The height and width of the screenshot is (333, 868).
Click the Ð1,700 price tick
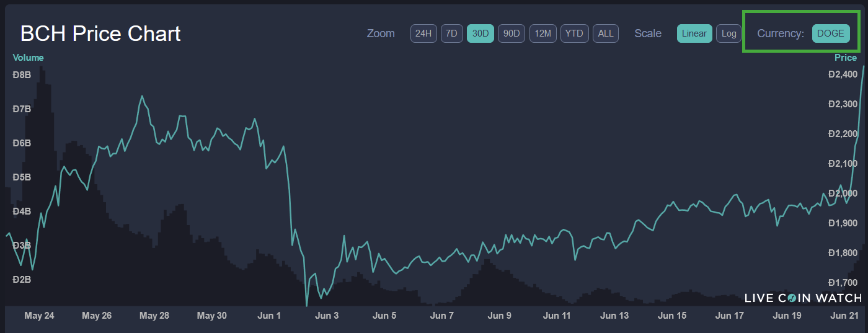click(x=843, y=283)
